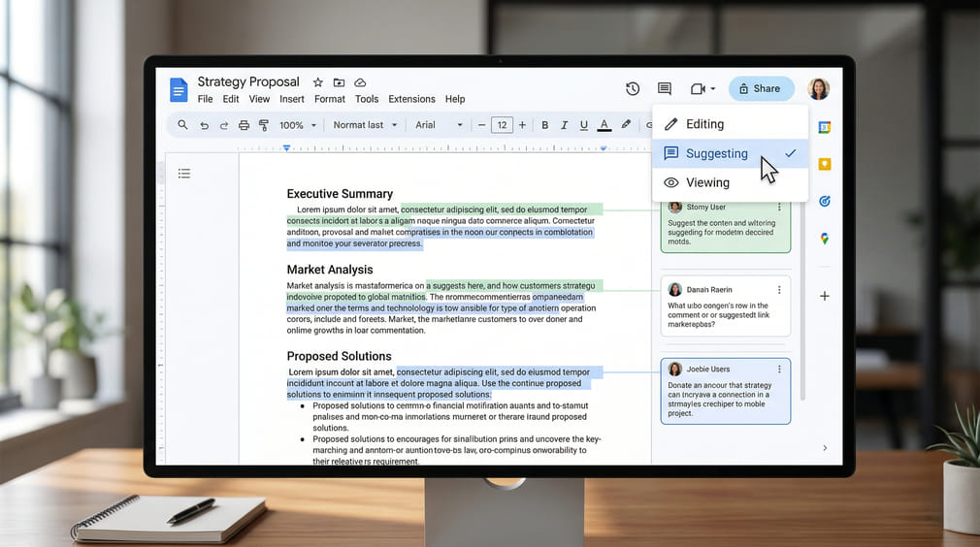Screen dimensions: 980x547
Task: Open options for Stomy User comment
Action: (x=779, y=208)
